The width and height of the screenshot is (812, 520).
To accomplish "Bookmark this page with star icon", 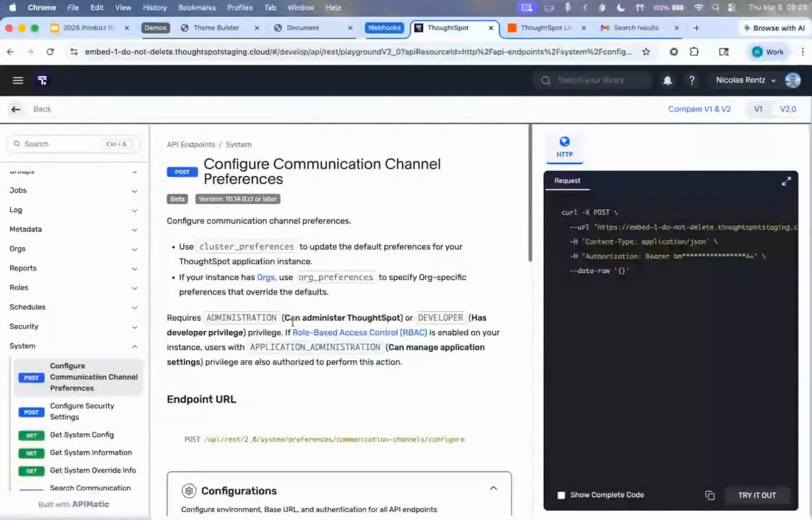I will (x=646, y=52).
